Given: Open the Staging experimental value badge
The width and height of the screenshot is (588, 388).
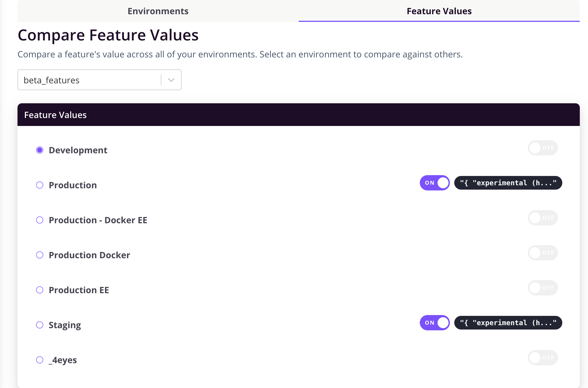Looking at the screenshot, I should coord(508,323).
